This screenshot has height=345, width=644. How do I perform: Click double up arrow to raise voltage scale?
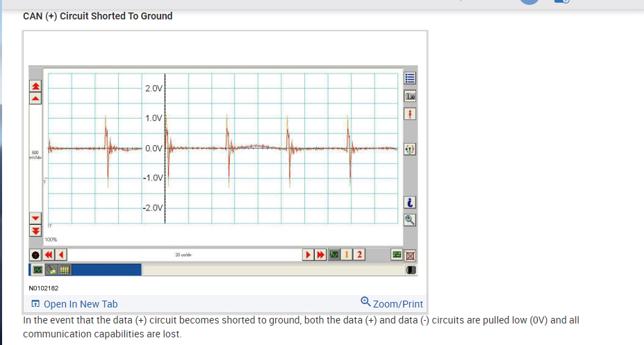35,86
